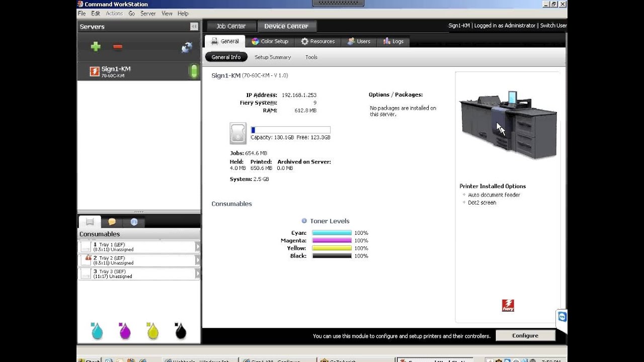This screenshot has height=362, width=644.
Task: Click the IP address 192.168.1.253
Action: (299, 95)
